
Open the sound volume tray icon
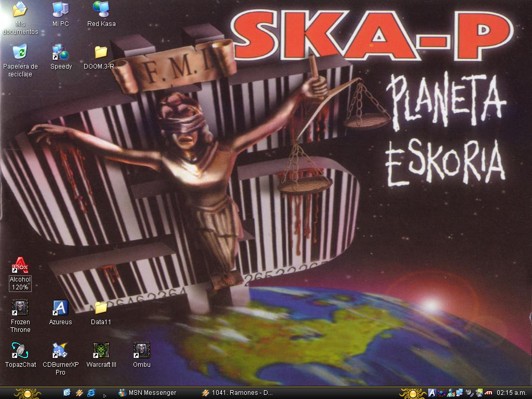tap(470, 393)
